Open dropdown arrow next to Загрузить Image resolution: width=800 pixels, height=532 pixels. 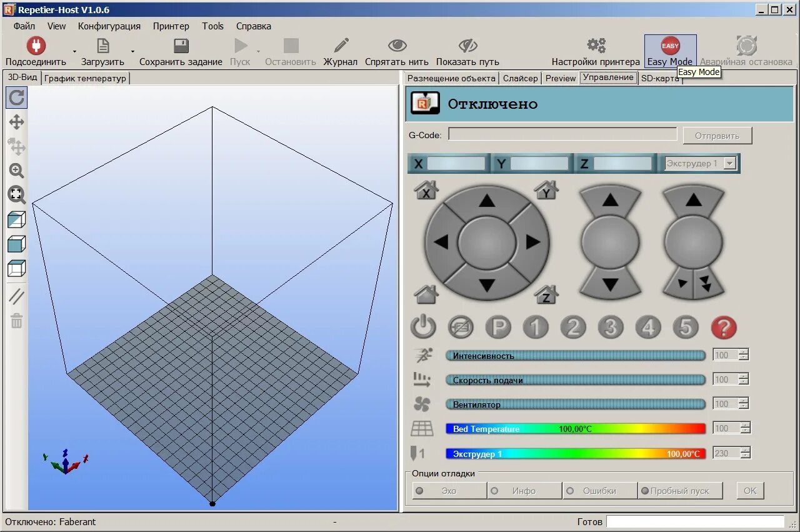click(x=132, y=51)
